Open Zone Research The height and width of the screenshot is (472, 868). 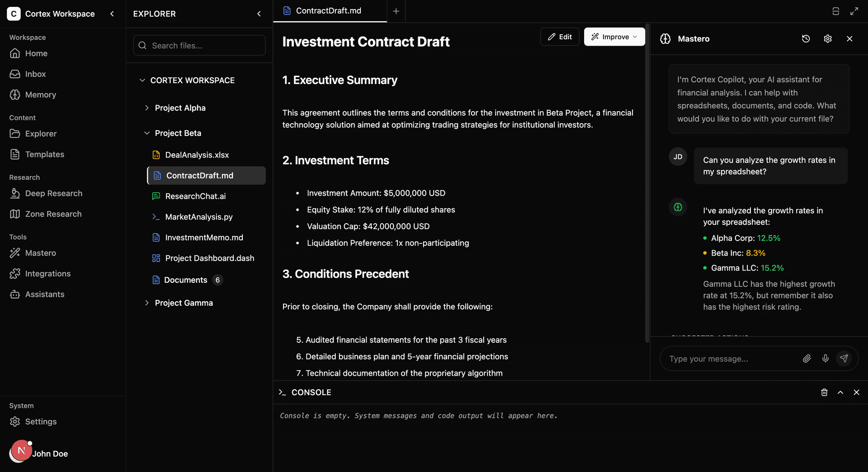click(53, 214)
